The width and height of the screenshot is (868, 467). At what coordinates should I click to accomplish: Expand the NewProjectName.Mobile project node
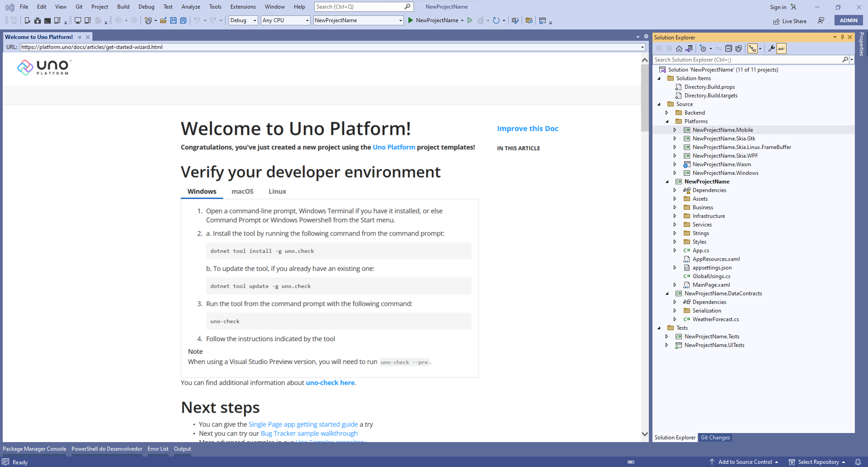pyautogui.click(x=675, y=130)
